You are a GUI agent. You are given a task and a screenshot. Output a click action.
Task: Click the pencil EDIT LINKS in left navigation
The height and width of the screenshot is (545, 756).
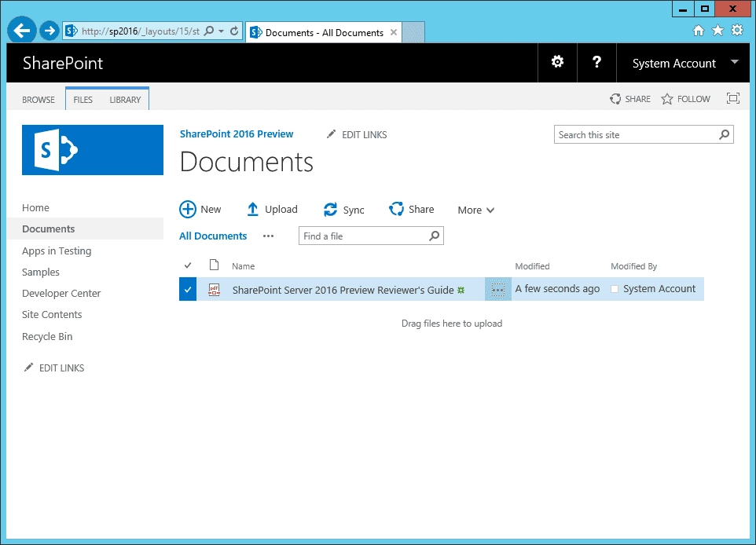[29, 368]
